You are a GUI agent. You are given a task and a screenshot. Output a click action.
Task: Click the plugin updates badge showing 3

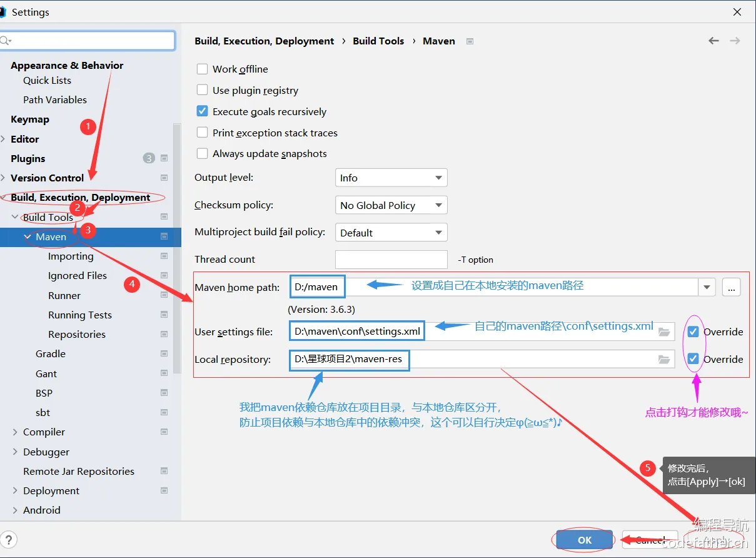(x=149, y=158)
